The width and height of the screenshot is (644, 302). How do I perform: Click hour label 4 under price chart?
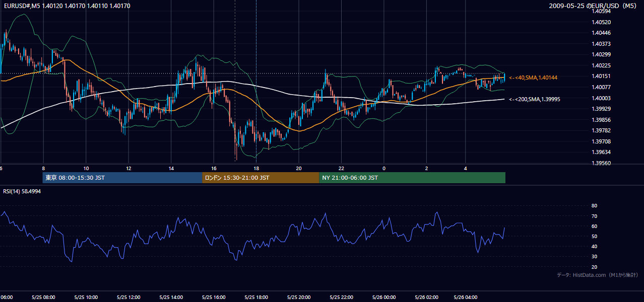[465, 169]
